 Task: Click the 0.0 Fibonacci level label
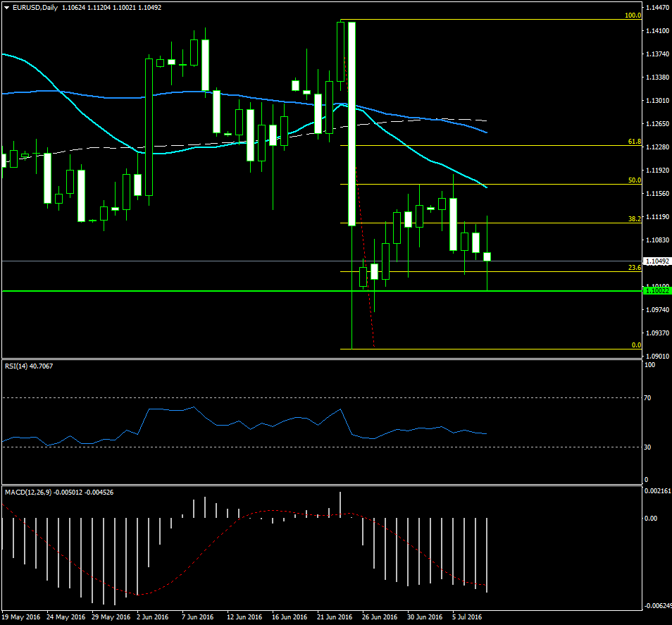pos(635,345)
